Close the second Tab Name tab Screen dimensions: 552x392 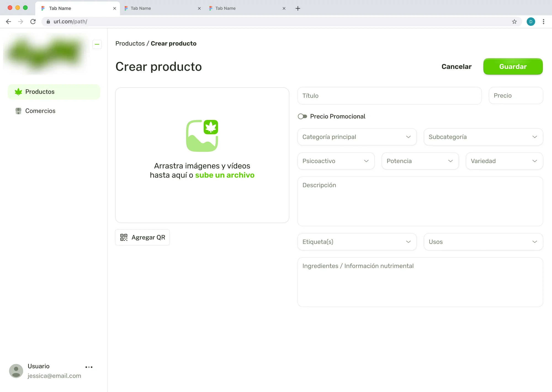pos(199,8)
